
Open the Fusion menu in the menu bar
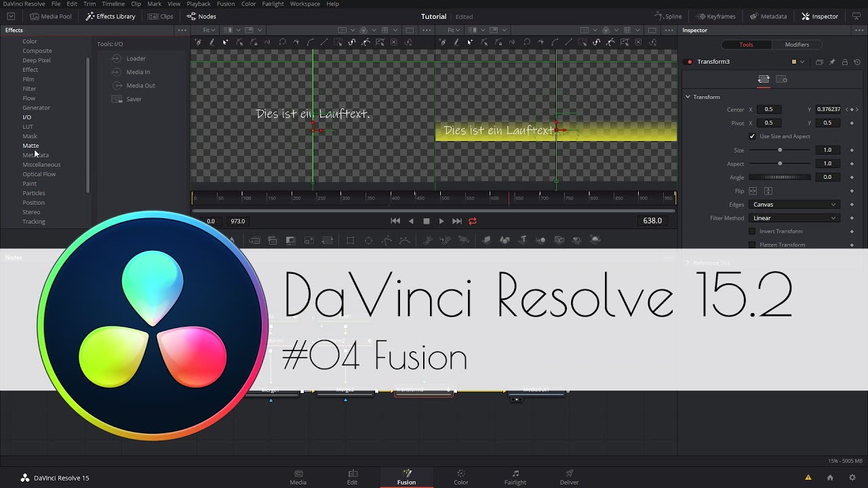pyautogui.click(x=226, y=4)
